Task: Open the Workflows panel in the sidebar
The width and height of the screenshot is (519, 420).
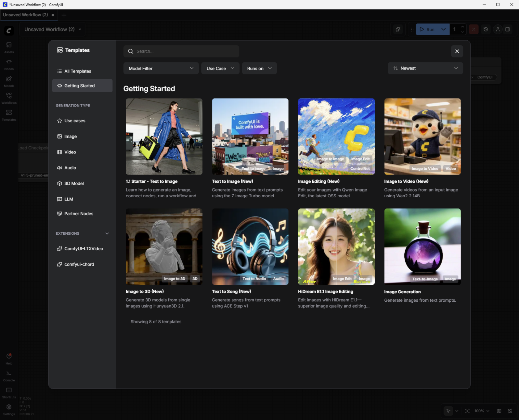Action: [9, 98]
